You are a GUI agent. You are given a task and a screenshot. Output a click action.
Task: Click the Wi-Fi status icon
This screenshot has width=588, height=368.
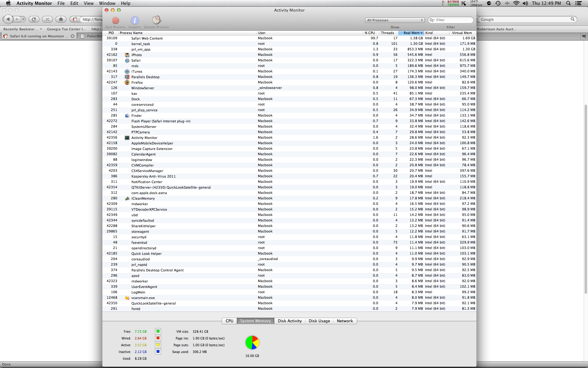(516, 3)
